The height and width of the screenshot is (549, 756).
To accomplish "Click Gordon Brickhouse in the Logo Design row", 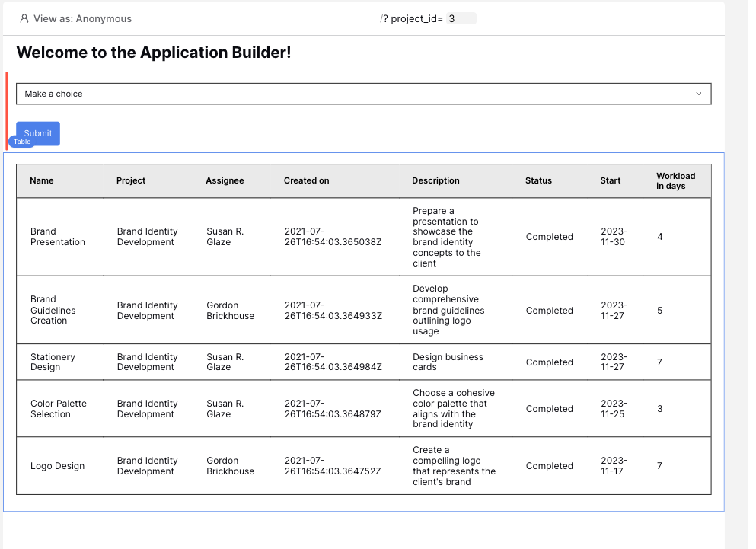I will coord(230,466).
